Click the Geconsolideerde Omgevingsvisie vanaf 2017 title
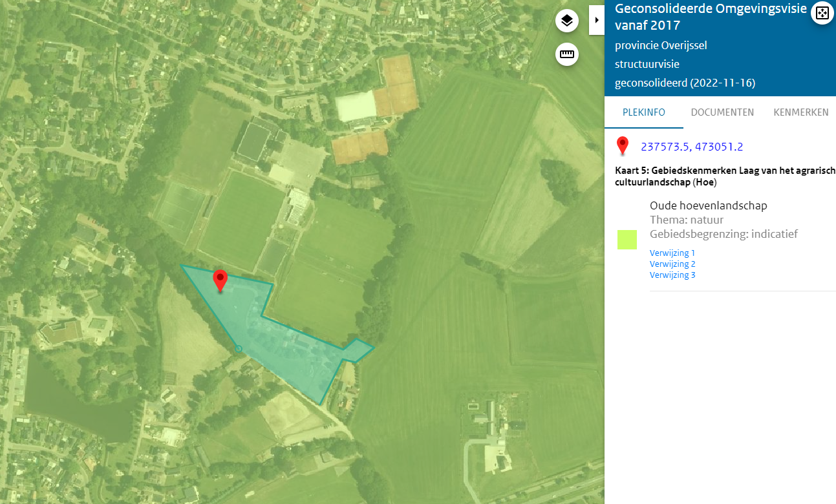The height and width of the screenshot is (504, 836). (x=712, y=17)
